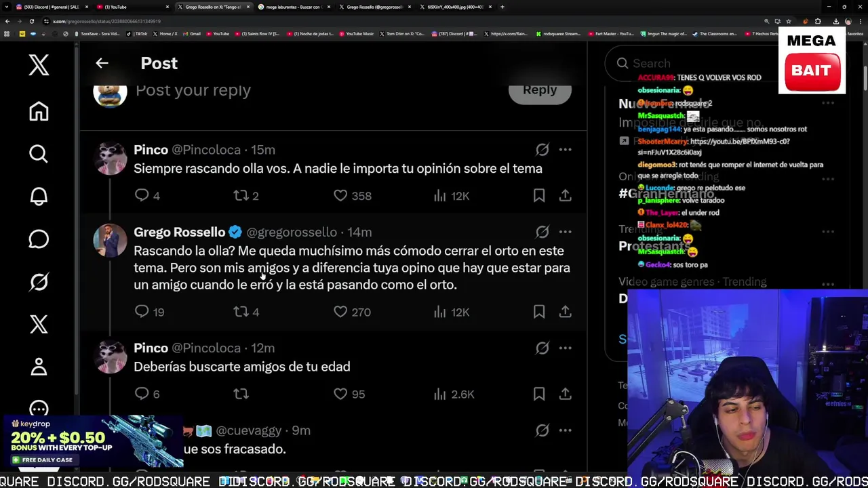Open @gregorossello handle link
The height and width of the screenshot is (488, 868).
[292, 232]
